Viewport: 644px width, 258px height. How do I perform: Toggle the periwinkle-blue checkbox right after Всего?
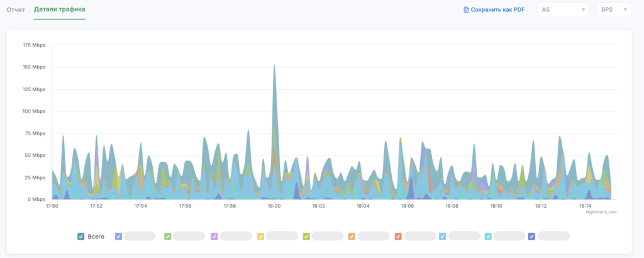(118, 237)
